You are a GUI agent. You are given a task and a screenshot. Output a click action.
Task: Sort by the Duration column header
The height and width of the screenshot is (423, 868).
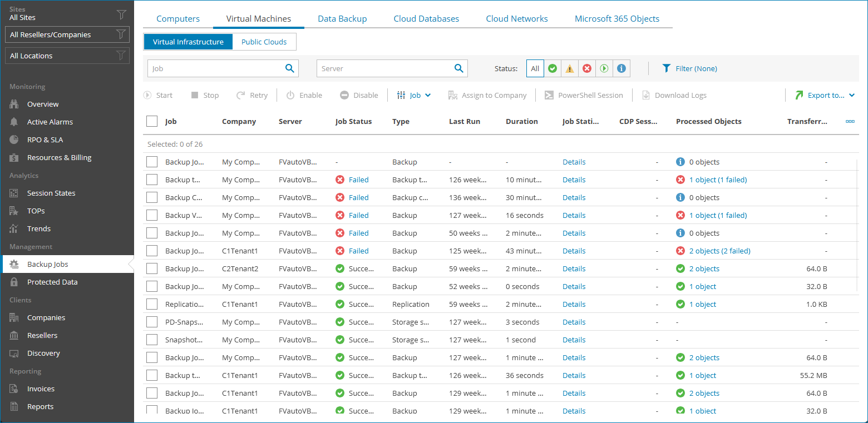522,121
